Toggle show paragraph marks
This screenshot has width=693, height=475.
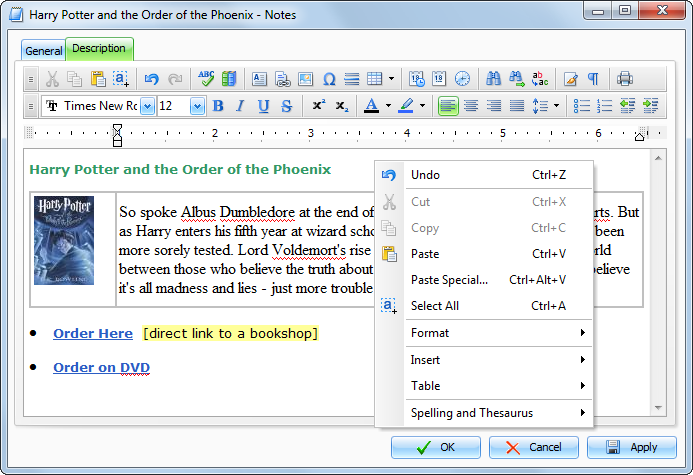point(593,79)
